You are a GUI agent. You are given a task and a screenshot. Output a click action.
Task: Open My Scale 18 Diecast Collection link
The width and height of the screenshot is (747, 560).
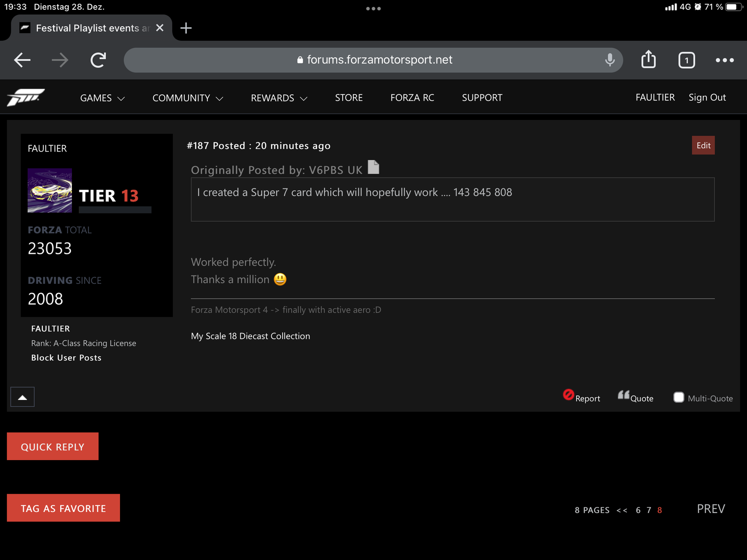click(x=250, y=336)
